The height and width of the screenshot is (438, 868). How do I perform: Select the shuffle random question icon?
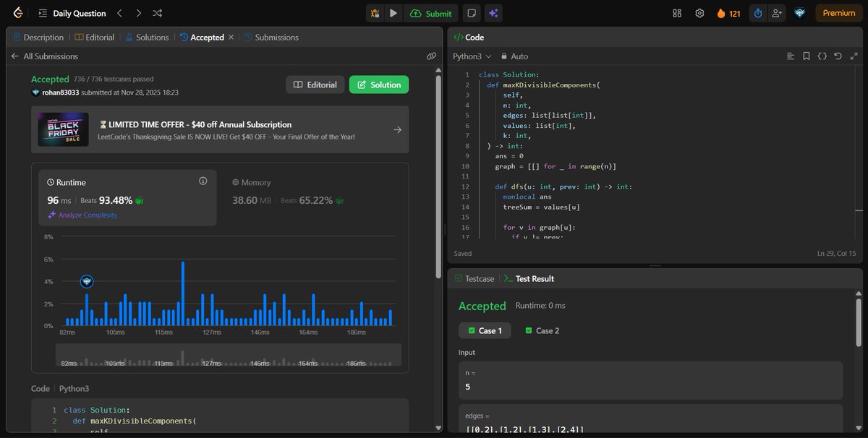156,12
